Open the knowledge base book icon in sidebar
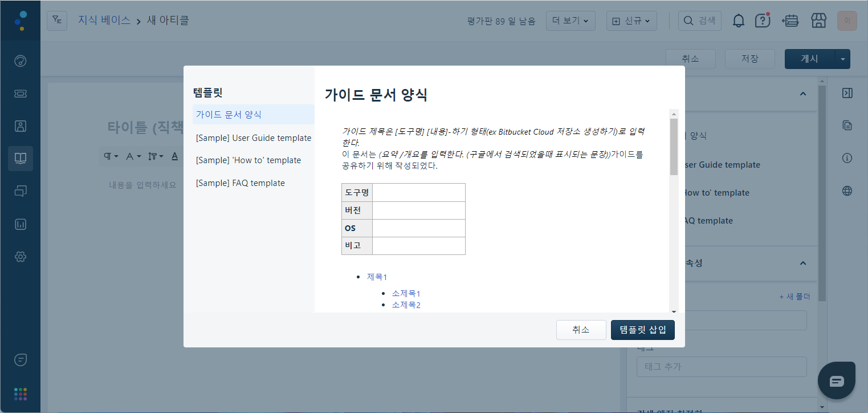 coord(21,159)
